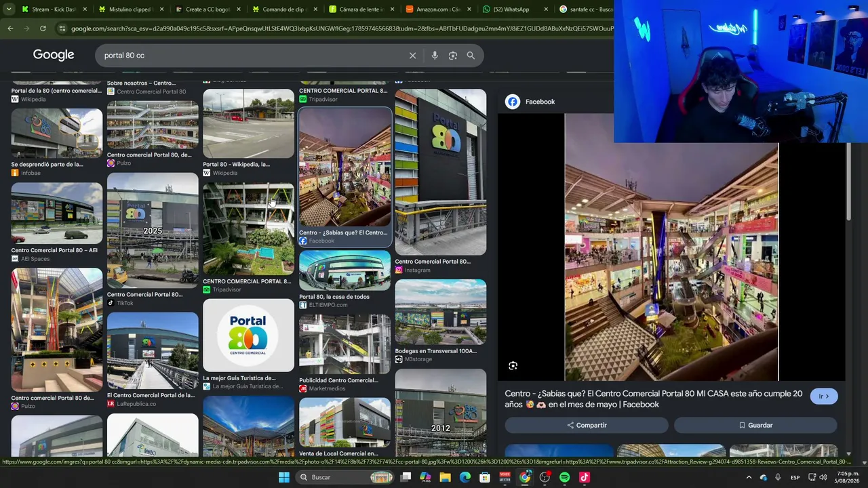This screenshot has width=868, height=488.
Task: Open Voicemeeter from the taskbar
Action: click(x=505, y=477)
